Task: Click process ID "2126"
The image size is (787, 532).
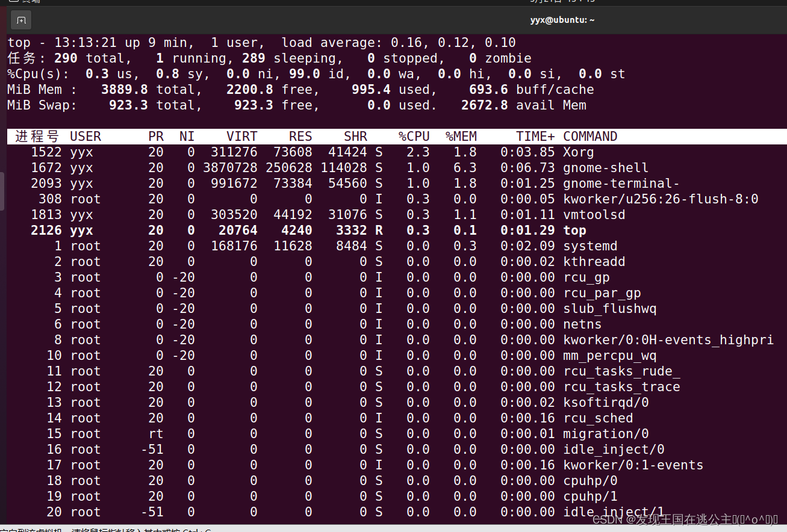Action: (46, 230)
